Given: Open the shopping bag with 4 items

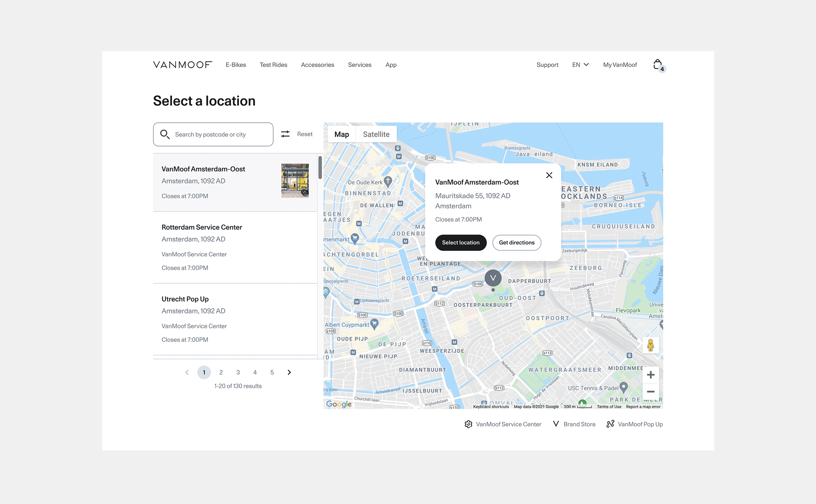Looking at the screenshot, I should (659, 65).
